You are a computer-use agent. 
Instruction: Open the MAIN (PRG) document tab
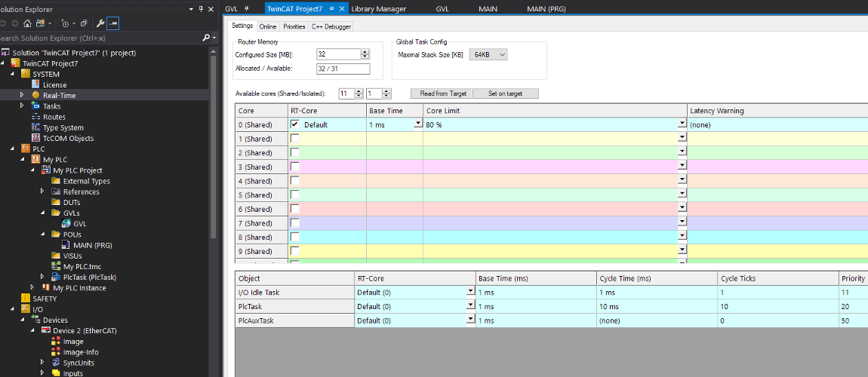546,9
